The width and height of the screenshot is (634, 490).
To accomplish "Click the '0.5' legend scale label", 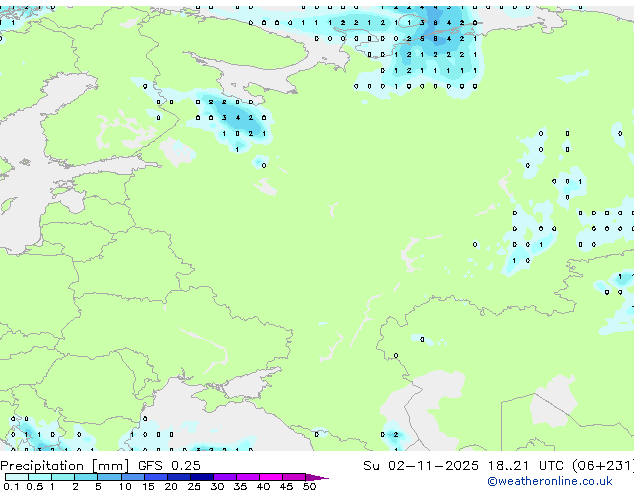I will click(35, 486).
